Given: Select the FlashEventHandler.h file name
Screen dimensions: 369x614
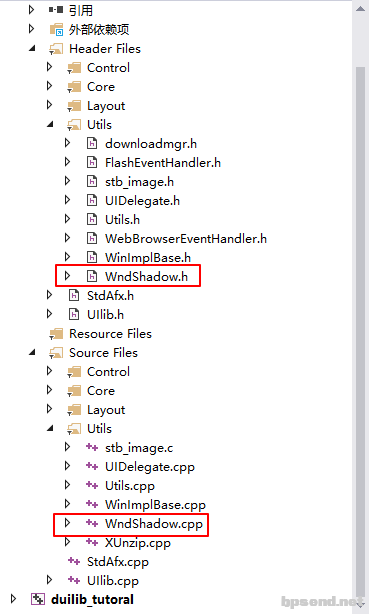Looking at the screenshot, I should (163, 163).
